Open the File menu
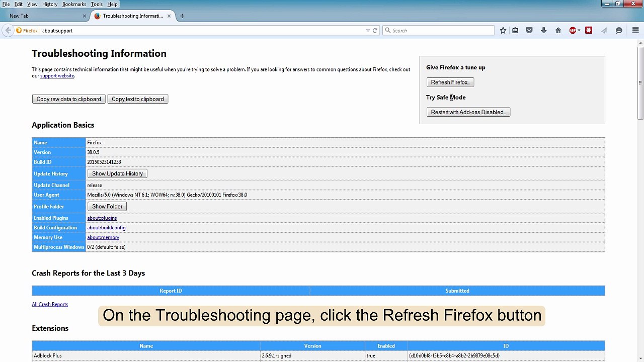 pos(6,4)
